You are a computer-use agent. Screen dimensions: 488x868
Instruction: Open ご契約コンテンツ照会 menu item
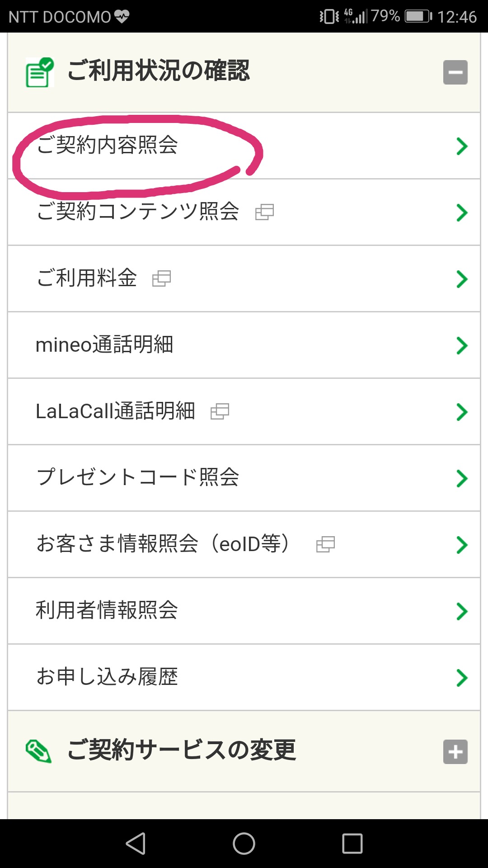click(x=138, y=212)
